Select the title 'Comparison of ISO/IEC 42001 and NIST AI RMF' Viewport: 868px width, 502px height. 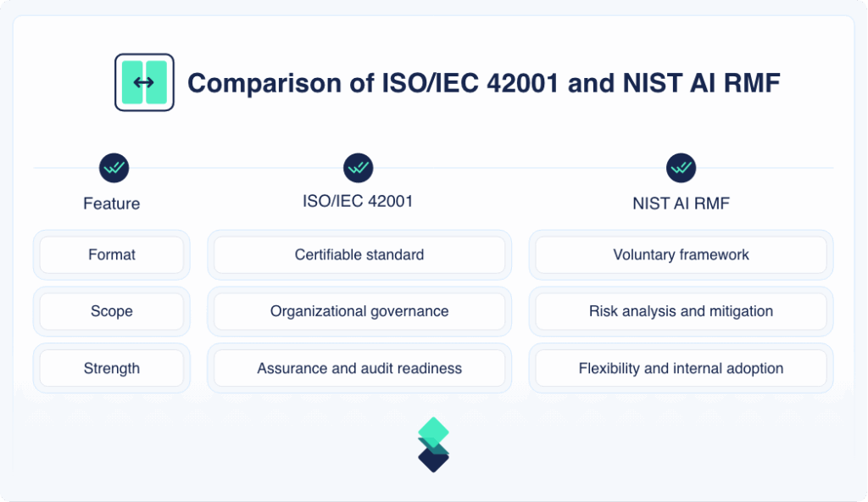484,83
